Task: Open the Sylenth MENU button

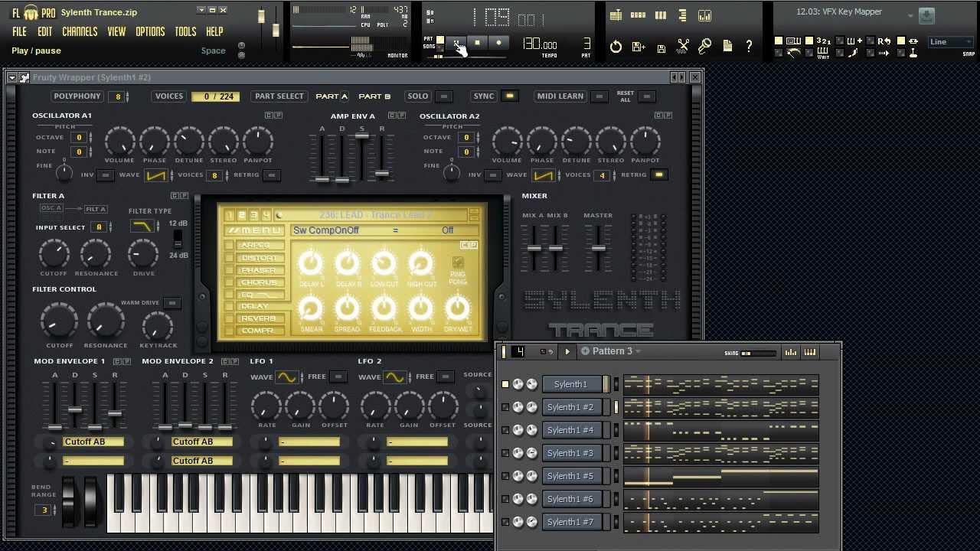Action: pos(254,230)
